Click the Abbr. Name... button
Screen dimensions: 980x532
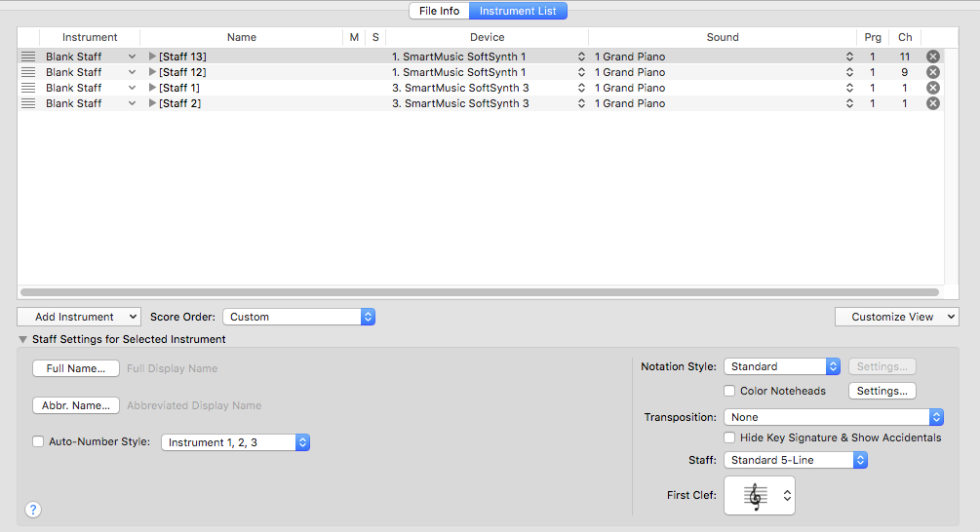tap(76, 405)
